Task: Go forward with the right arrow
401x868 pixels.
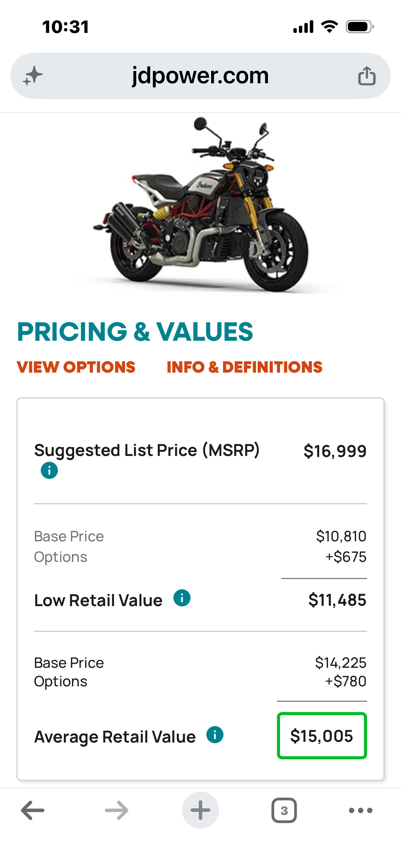Action: tap(117, 810)
